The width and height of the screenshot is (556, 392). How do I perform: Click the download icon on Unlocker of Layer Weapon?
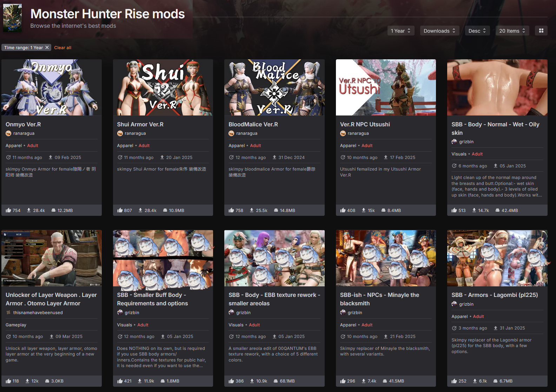coord(27,381)
